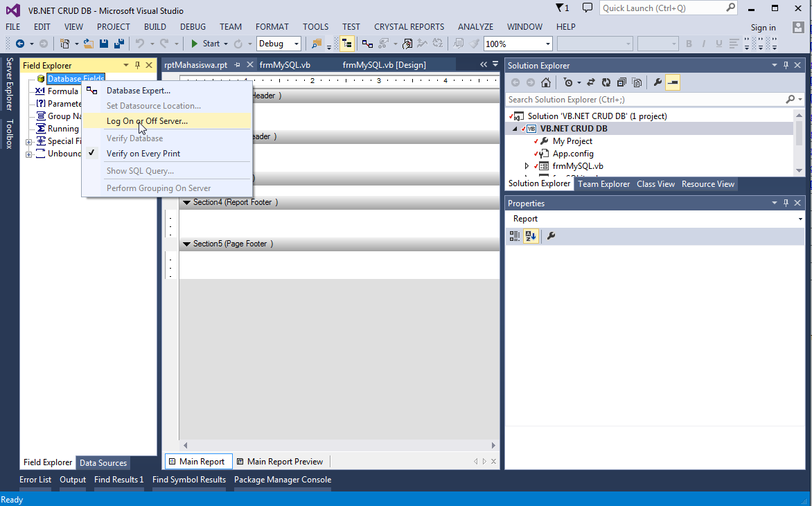Open the CRYSTAL REPORTS menu

click(409, 27)
